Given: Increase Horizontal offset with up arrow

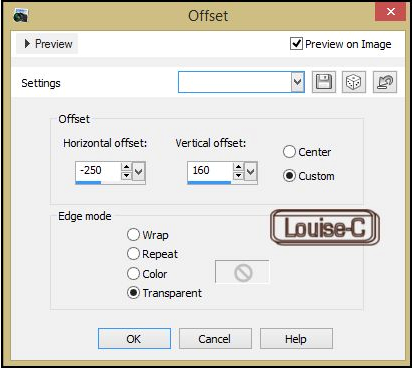Looking at the screenshot, I should tap(126, 167).
